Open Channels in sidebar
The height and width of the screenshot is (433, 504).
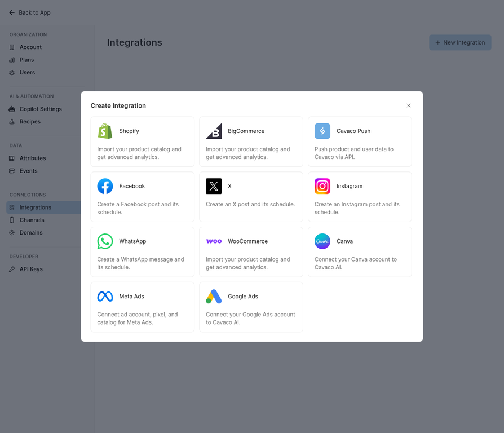pyautogui.click(x=32, y=220)
